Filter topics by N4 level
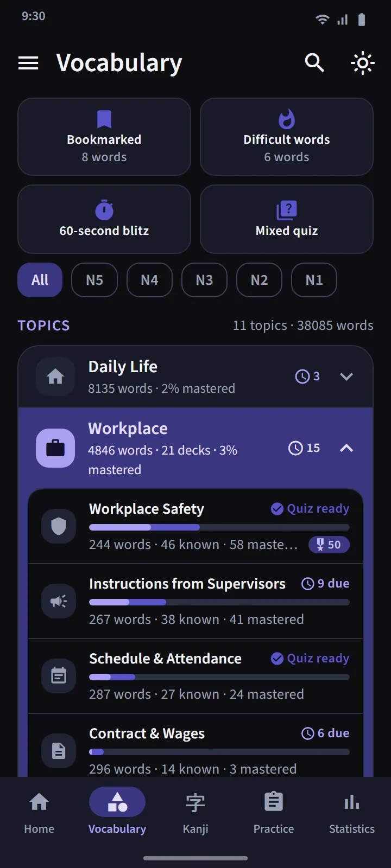The height and width of the screenshot is (868, 391). point(149,280)
